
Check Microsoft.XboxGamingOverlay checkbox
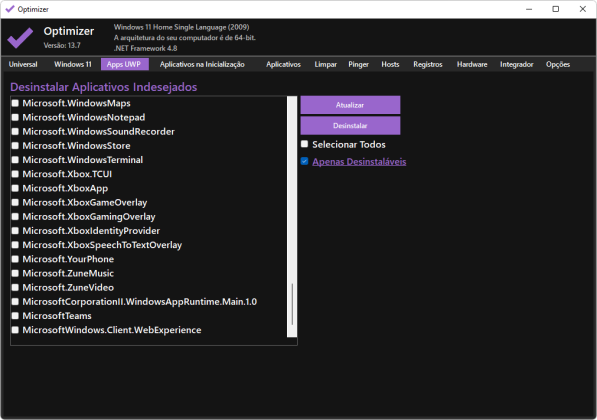(15, 216)
